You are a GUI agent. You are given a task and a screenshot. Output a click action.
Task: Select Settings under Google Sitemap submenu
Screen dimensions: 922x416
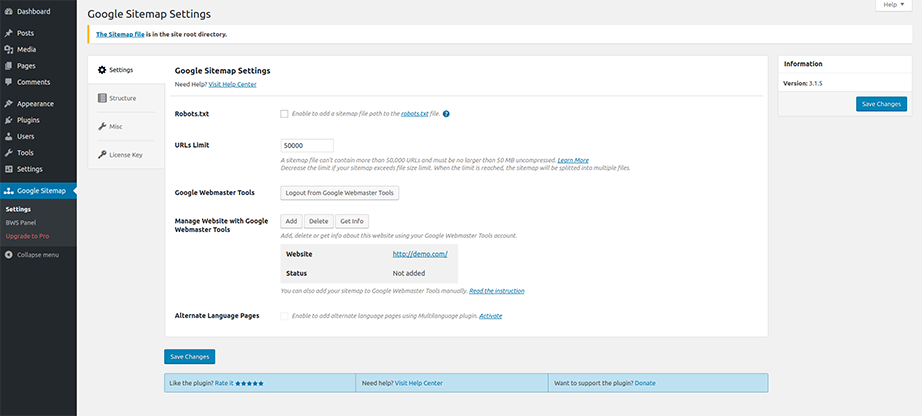(x=18, y=209)
